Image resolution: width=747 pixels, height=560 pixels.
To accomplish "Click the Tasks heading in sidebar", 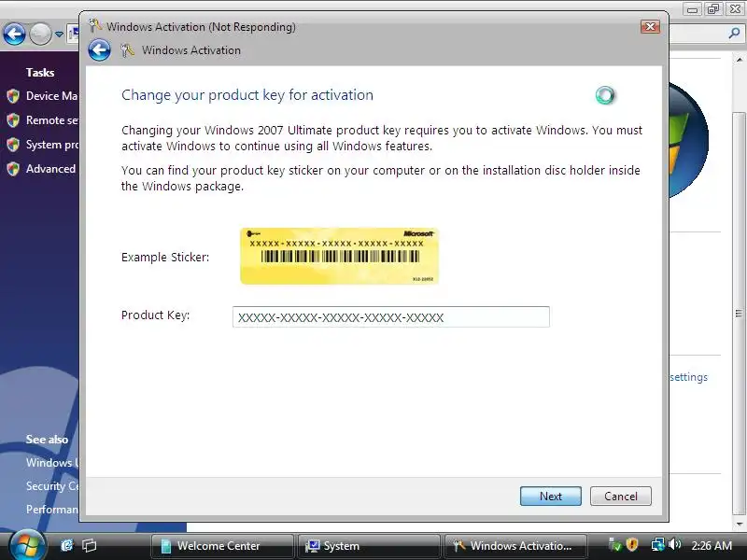I will point(40,73).
